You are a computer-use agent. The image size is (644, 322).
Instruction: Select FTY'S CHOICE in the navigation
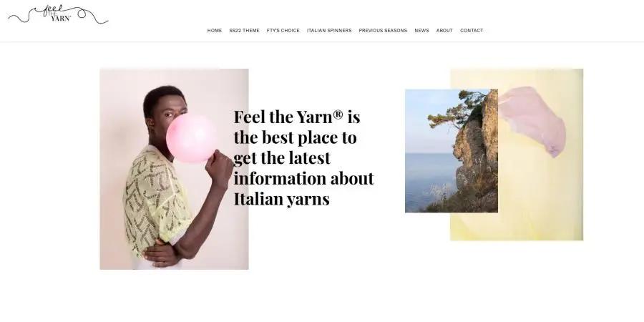(x=283, y=30)
